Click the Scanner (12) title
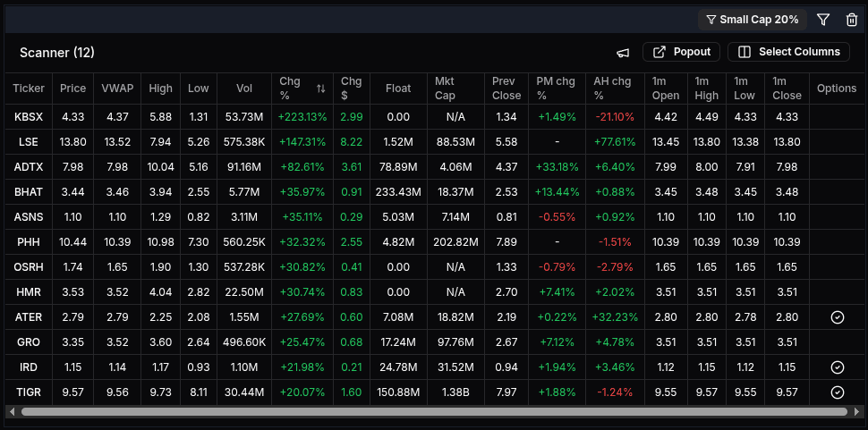This screenshot has height=430, width=868. [57, 53]
